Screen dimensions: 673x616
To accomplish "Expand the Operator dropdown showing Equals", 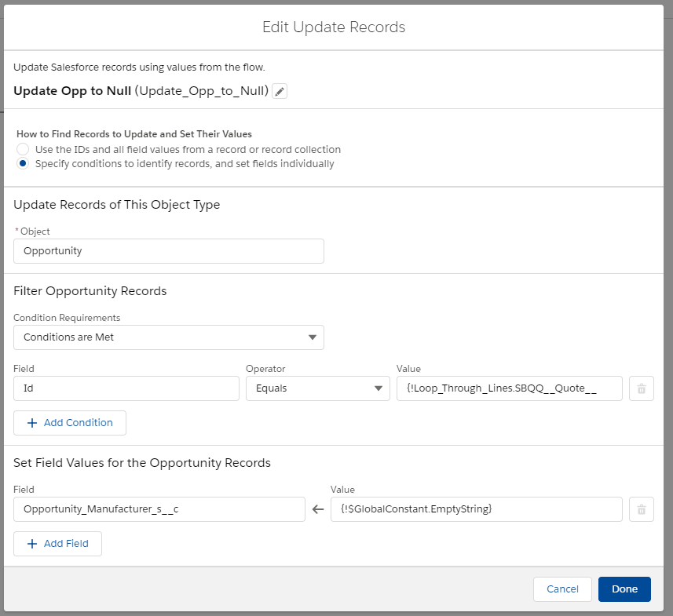I will [317, 388].
